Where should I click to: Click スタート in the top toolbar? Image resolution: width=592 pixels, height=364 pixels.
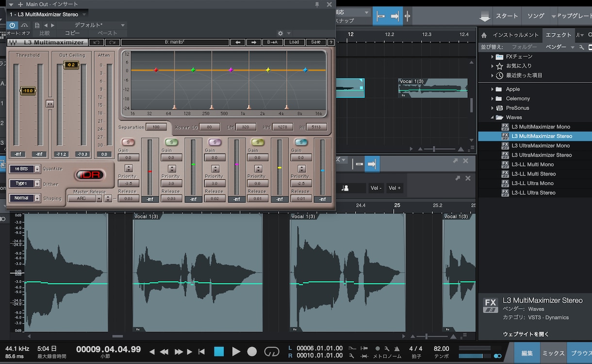coord(507,16)
